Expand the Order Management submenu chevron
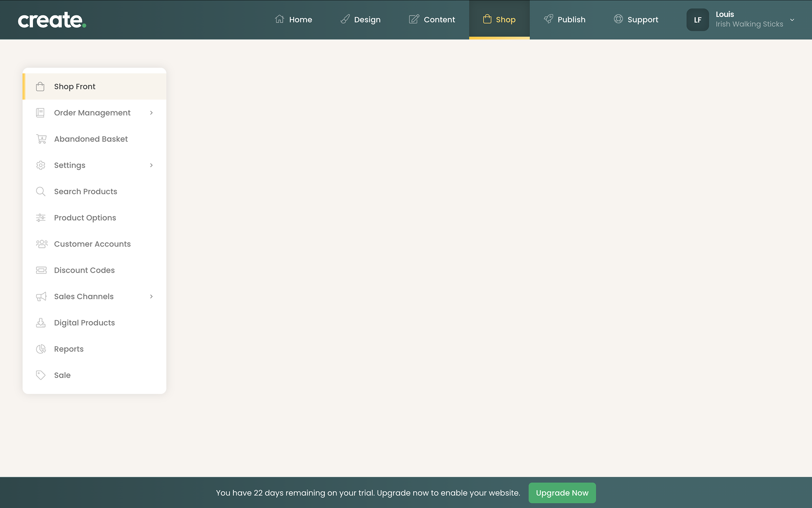Viewport: 812px width, 508px height. pos(151,113)
